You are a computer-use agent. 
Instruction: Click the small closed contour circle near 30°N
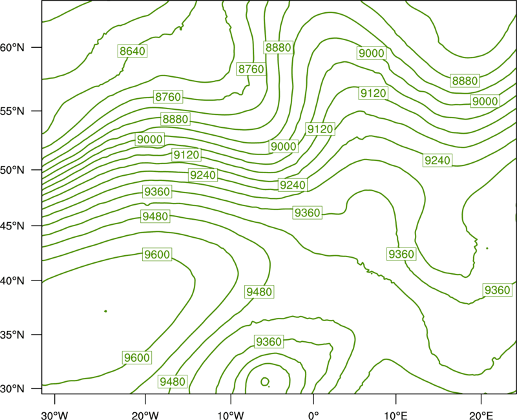265,382
